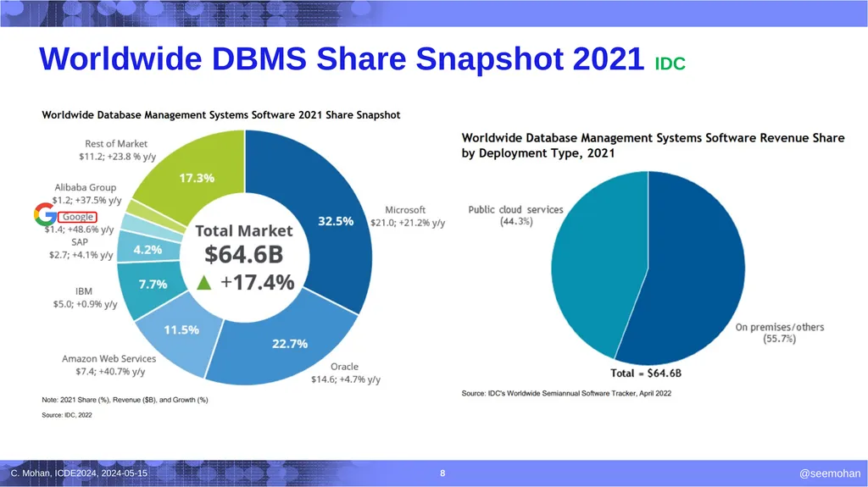Click the IDC Semiannual Software Tracker source line
The image size is (868, 487).
point(566,394)
